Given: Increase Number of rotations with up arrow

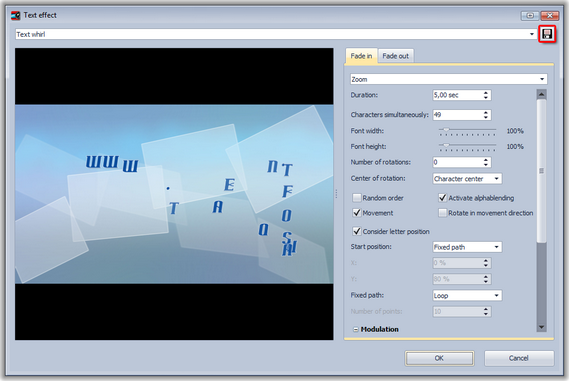Looking at the screenshot, I should (486, 160).
